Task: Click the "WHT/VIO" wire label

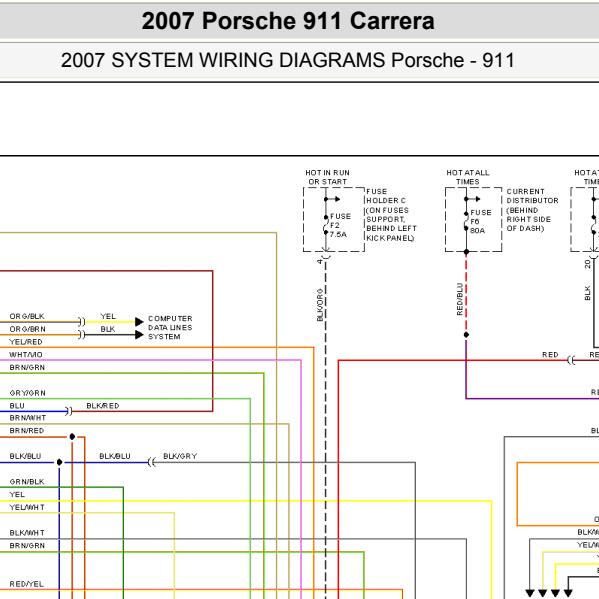Action: (x=26, y=355)
